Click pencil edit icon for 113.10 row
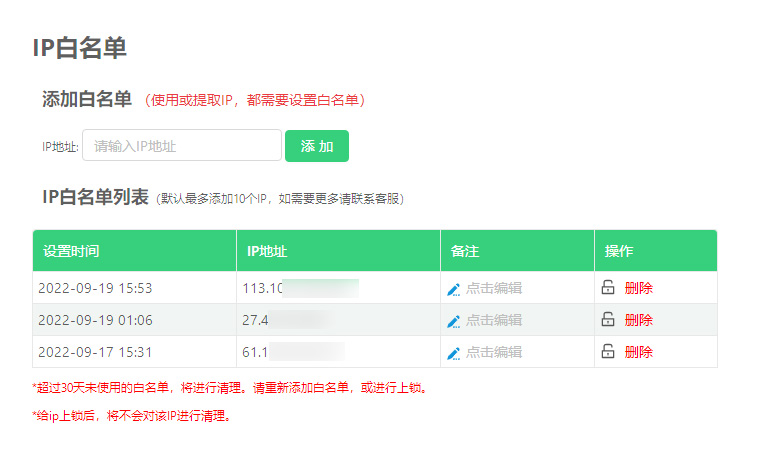 click(x=453, y=289)
